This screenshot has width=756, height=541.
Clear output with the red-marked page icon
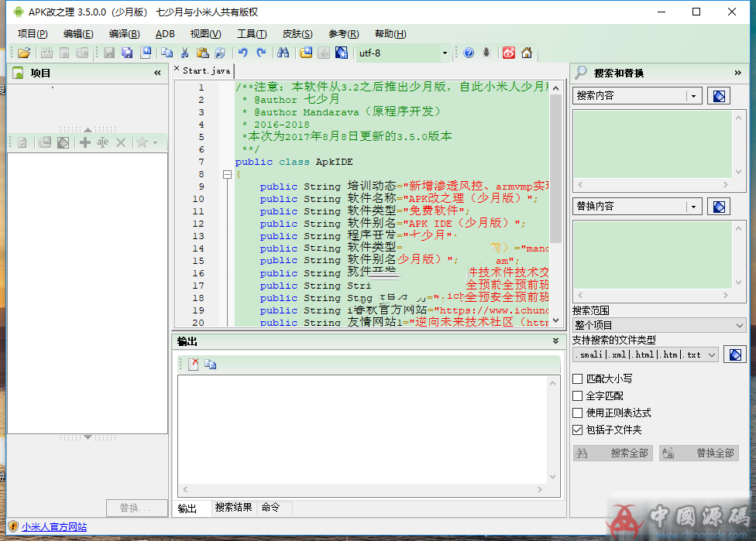tap(194, 365)
